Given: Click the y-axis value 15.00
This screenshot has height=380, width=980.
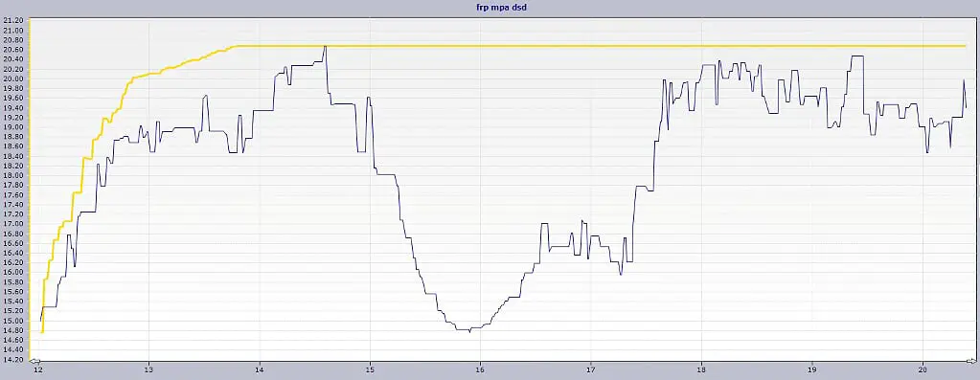Looking at the screenshot, I should 13,321.
